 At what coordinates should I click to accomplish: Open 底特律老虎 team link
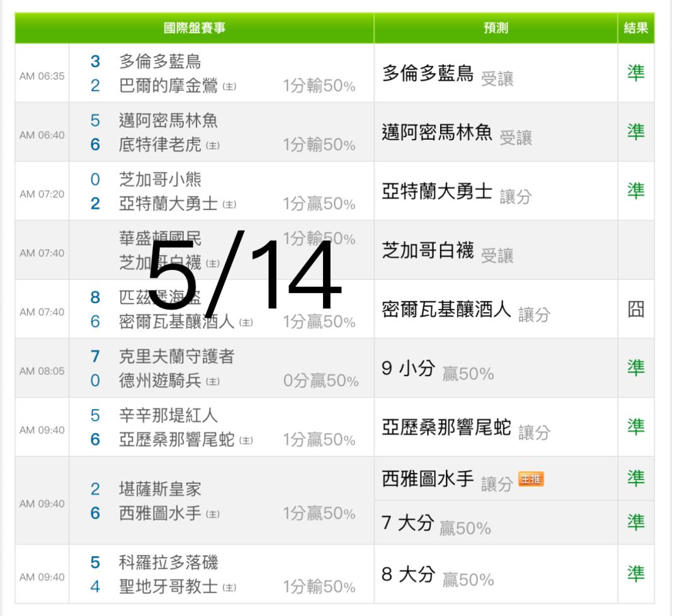point(160,145)
